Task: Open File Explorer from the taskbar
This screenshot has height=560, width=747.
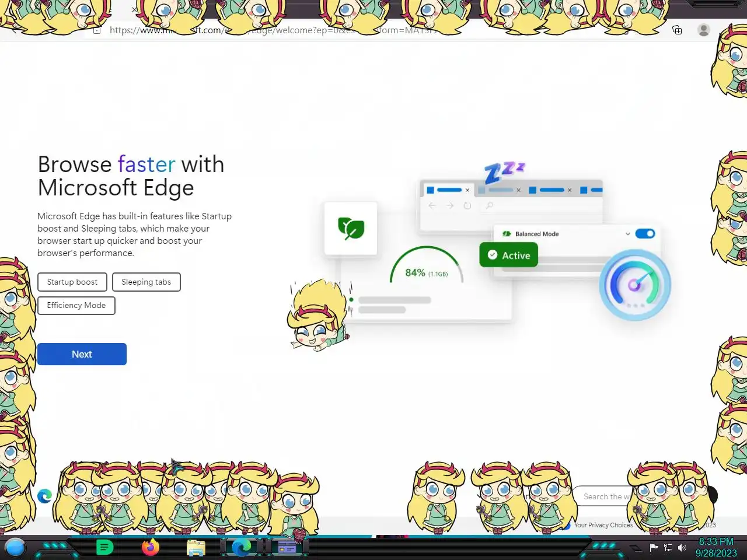Action: 196,547
